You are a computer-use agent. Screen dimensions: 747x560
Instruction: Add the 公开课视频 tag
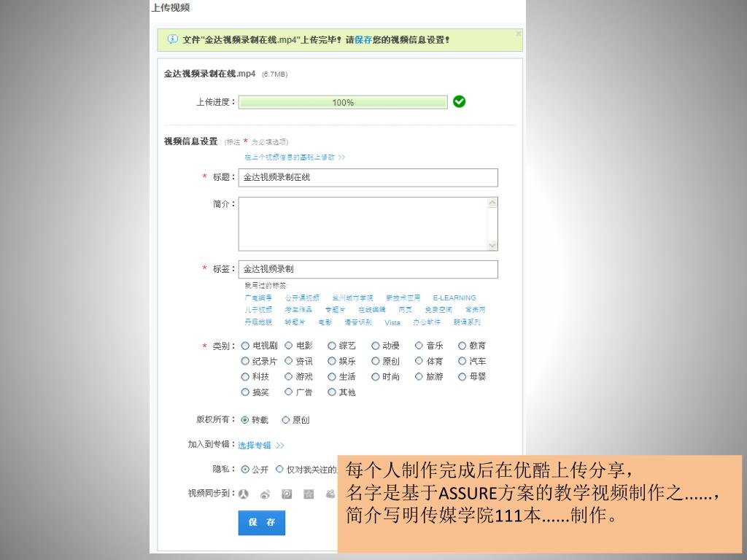click(x=302, y=298)
